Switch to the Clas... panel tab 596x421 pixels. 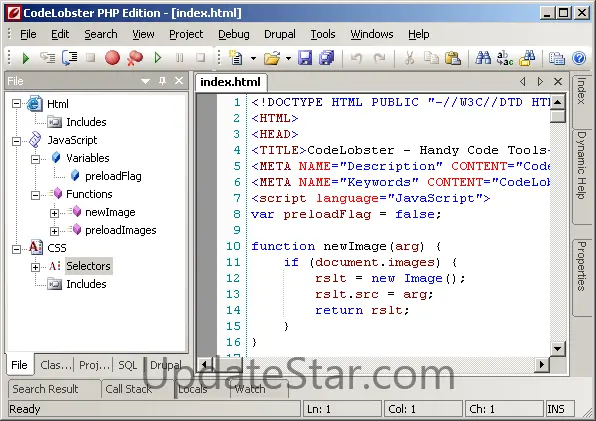tap(55, 365)
